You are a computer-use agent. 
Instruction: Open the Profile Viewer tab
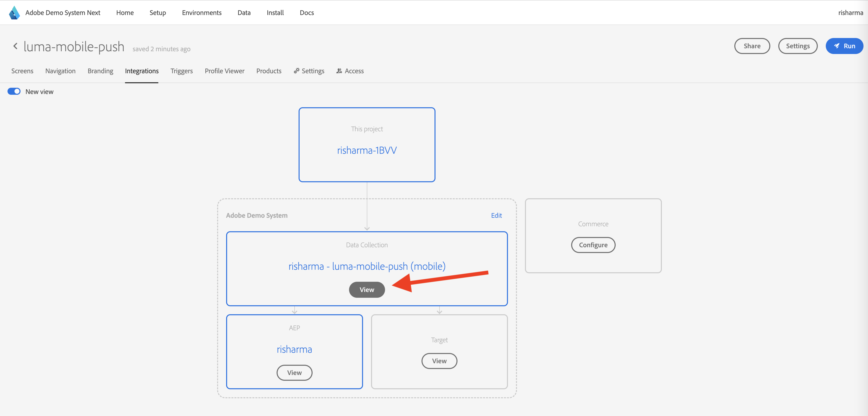coord(225,71)
